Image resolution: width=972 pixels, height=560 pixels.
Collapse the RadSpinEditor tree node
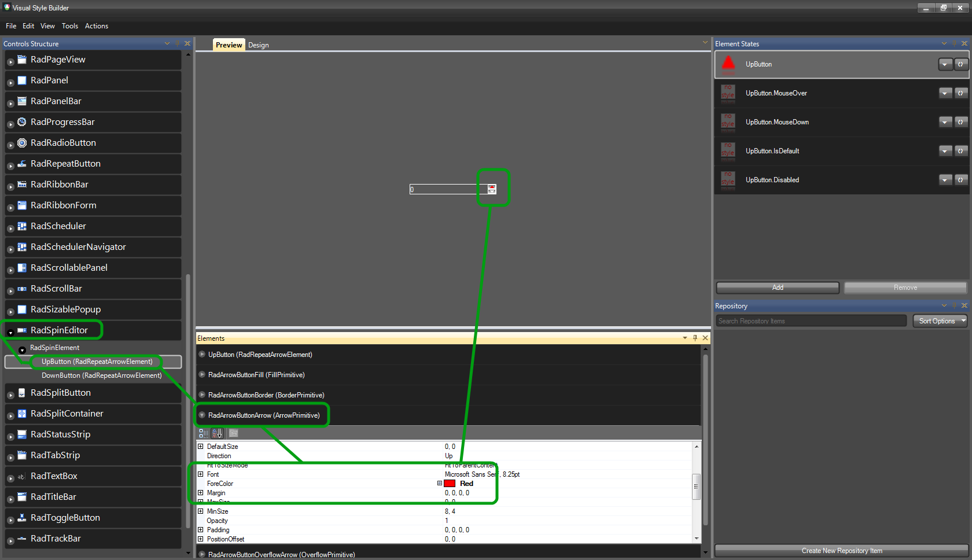pos(10,333)
